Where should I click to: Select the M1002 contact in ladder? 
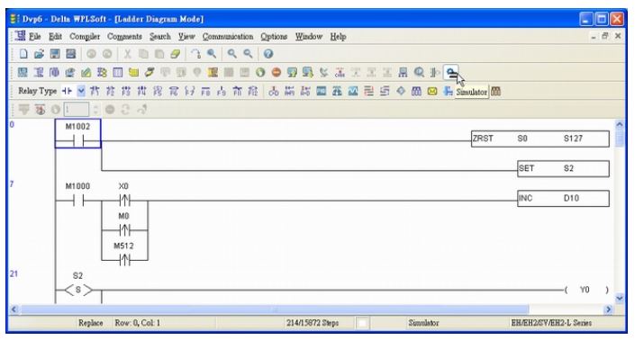point(77,134)
